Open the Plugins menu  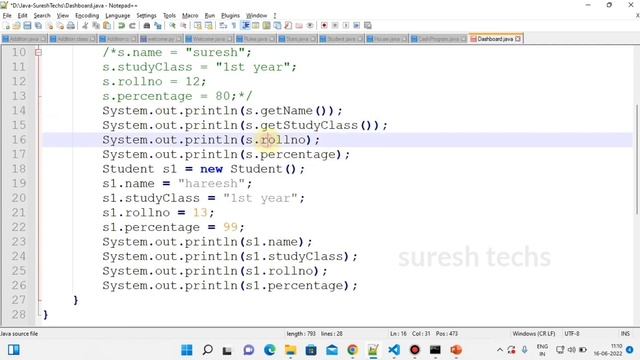(230, 16)
